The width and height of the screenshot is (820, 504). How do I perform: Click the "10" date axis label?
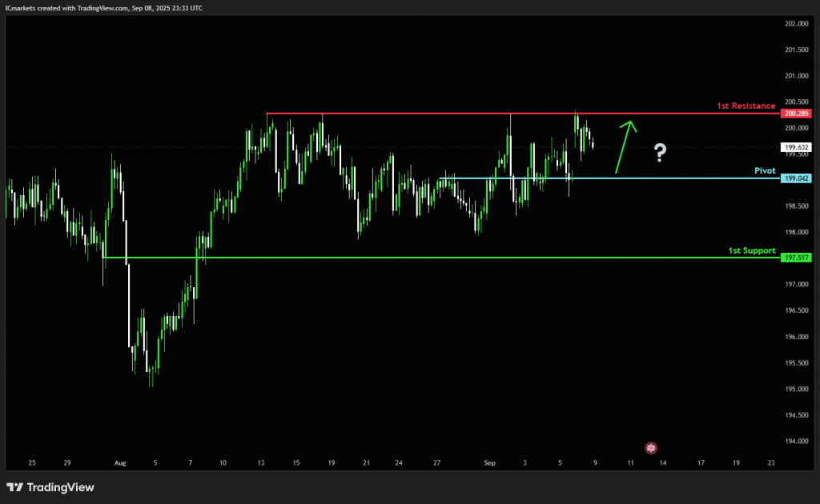(223, 462)
